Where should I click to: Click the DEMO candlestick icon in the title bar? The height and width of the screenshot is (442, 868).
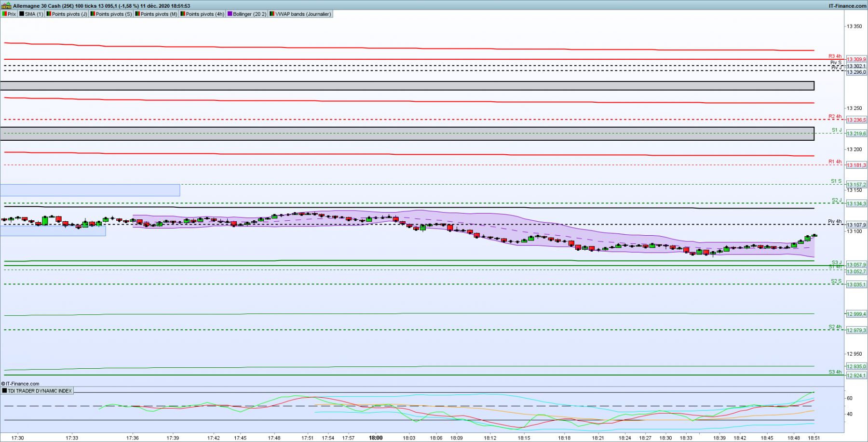[x=6, y=6]
